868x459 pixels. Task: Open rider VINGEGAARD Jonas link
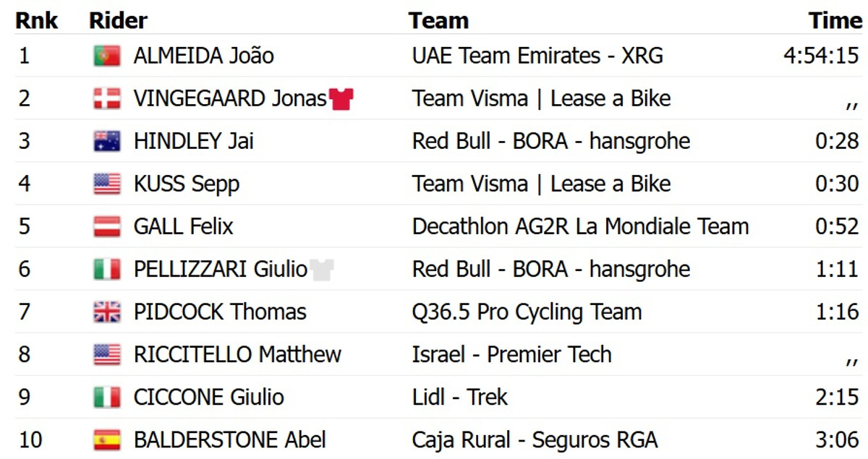[230, 99]
